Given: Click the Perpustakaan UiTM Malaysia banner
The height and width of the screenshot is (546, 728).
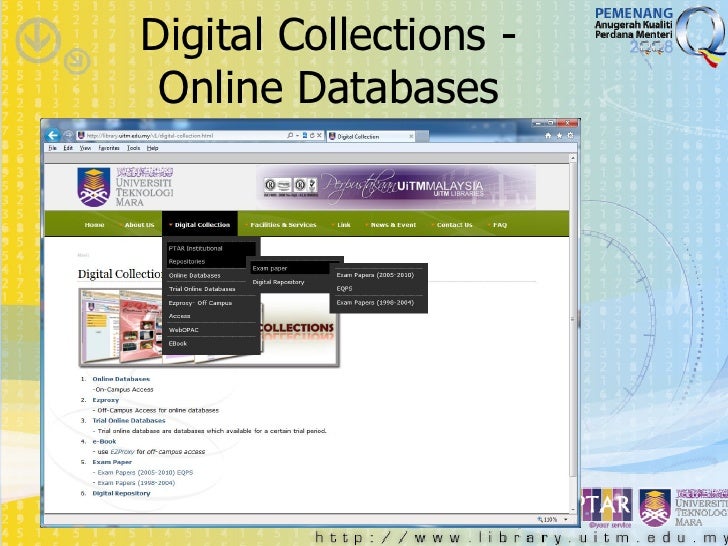Looking at the screenshot, I should coord(396,187).
